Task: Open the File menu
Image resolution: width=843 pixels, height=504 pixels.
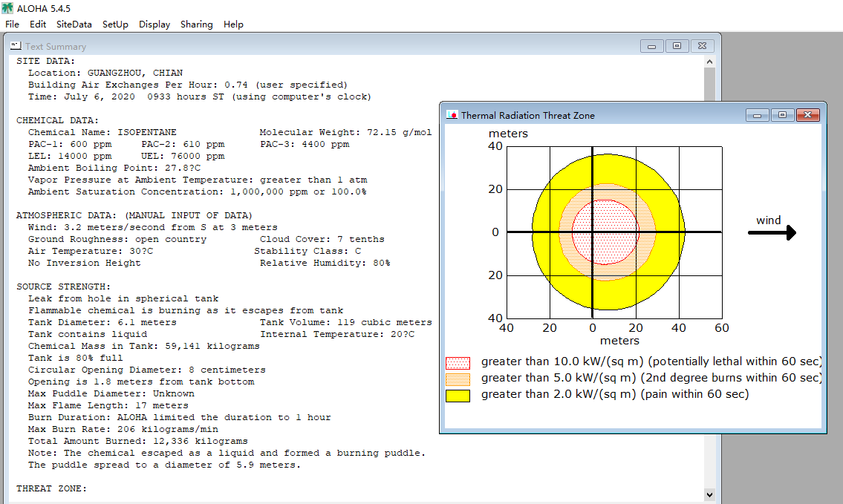Action: (12, 24)
